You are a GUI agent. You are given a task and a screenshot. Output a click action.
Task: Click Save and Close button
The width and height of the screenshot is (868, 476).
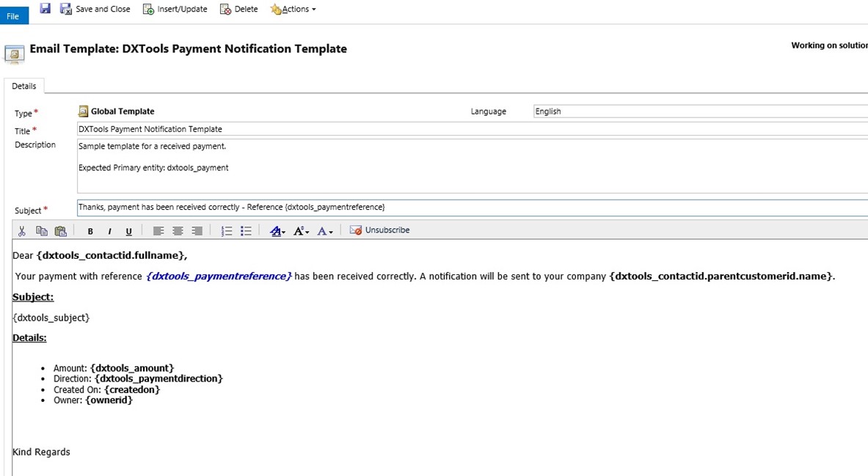(x=95, y=9)
